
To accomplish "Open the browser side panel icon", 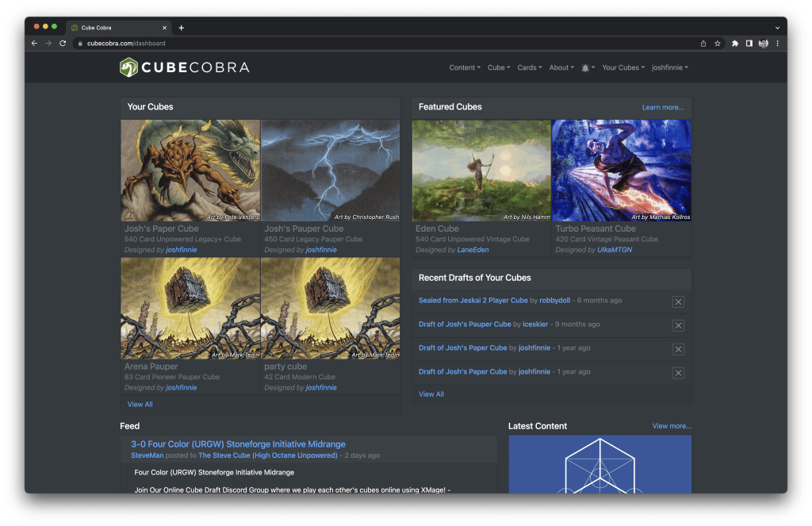I will pos(748,43).
